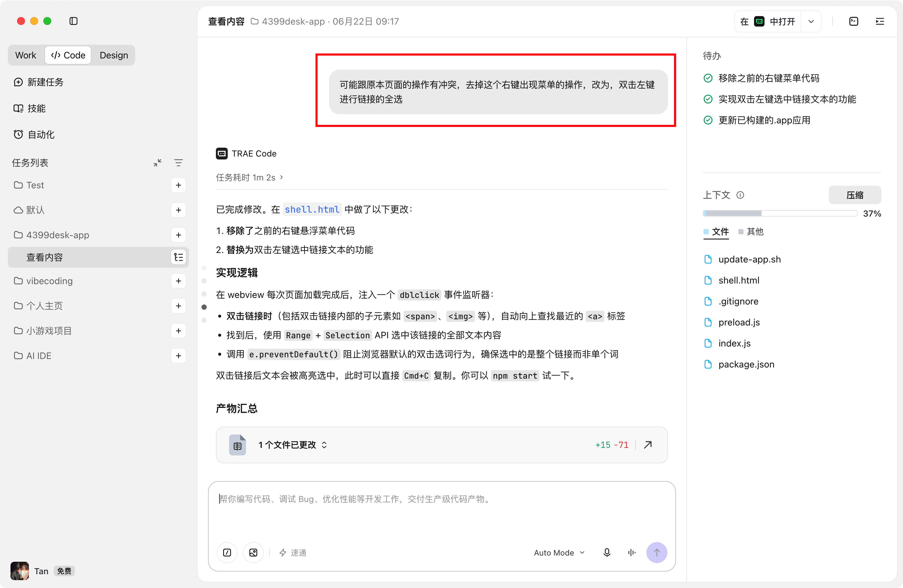The image size is (903, 588).
Task: Expand the vibecoding folder
Action: 43,281
